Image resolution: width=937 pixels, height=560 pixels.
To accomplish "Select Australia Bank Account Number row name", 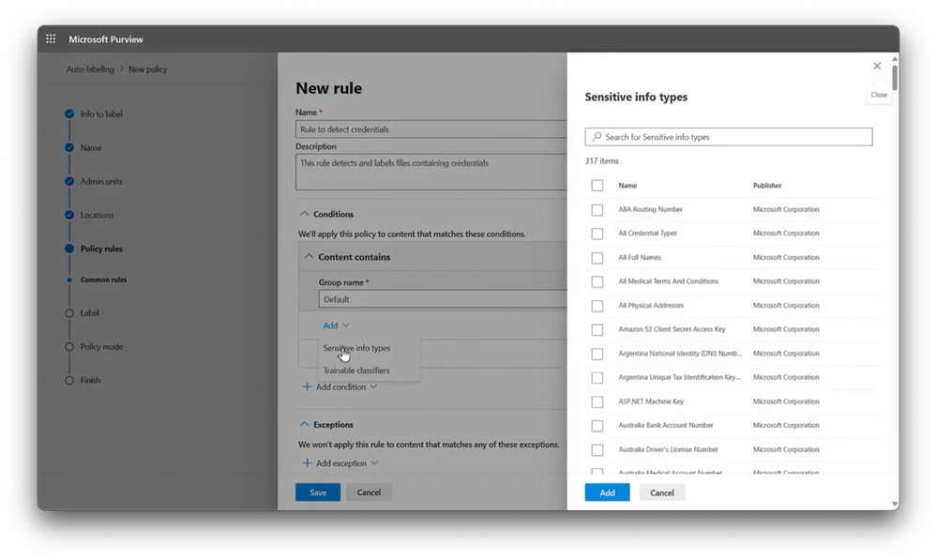I will point(666,426).
